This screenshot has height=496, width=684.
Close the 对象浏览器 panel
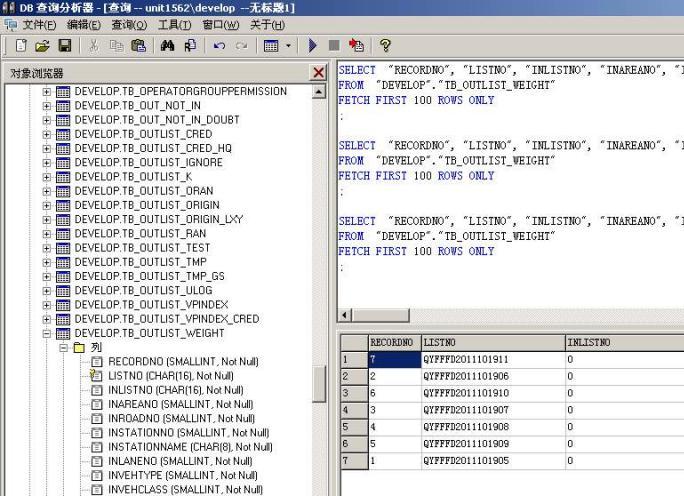tap(319, 73)
